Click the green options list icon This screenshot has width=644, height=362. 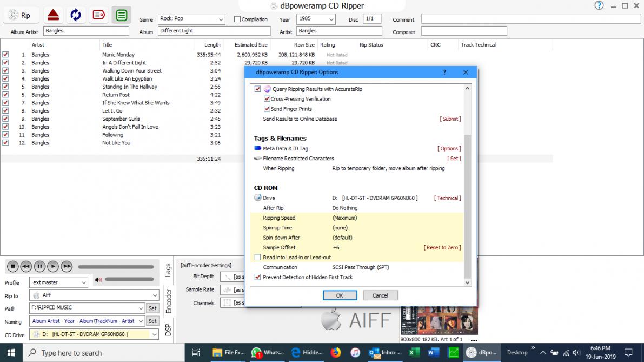[122, 15]
